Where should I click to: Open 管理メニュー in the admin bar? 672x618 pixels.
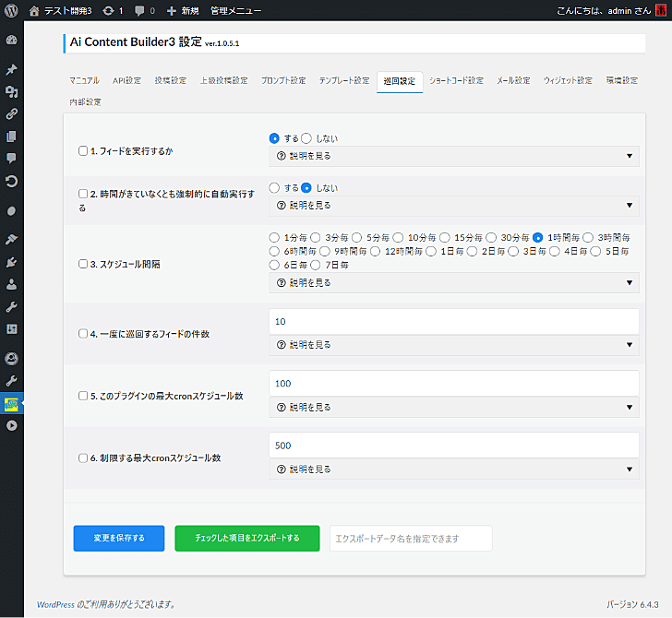coord(235,11)
